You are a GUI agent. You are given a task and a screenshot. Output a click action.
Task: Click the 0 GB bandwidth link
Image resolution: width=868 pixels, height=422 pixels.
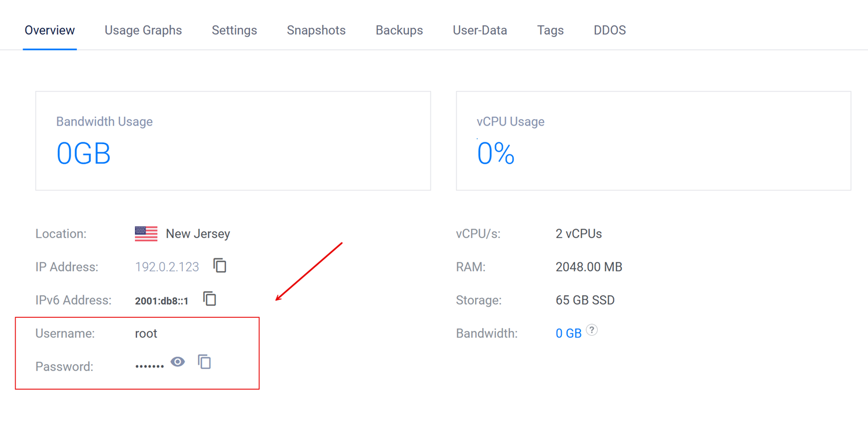click(568, 333)
